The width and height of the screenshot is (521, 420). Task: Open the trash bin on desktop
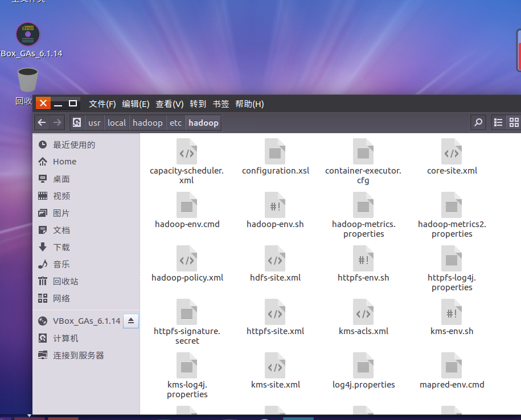27,80
